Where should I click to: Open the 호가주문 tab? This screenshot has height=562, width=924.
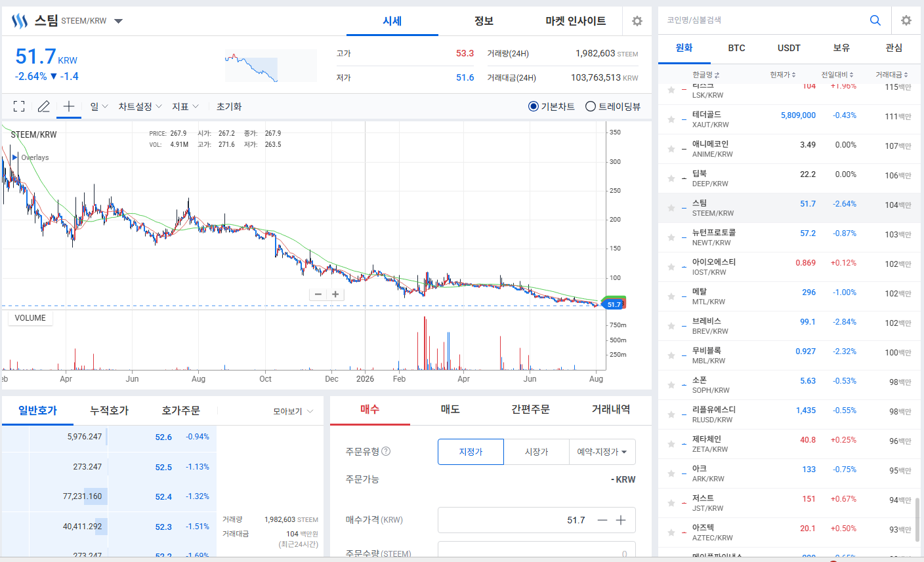(180, 411)
